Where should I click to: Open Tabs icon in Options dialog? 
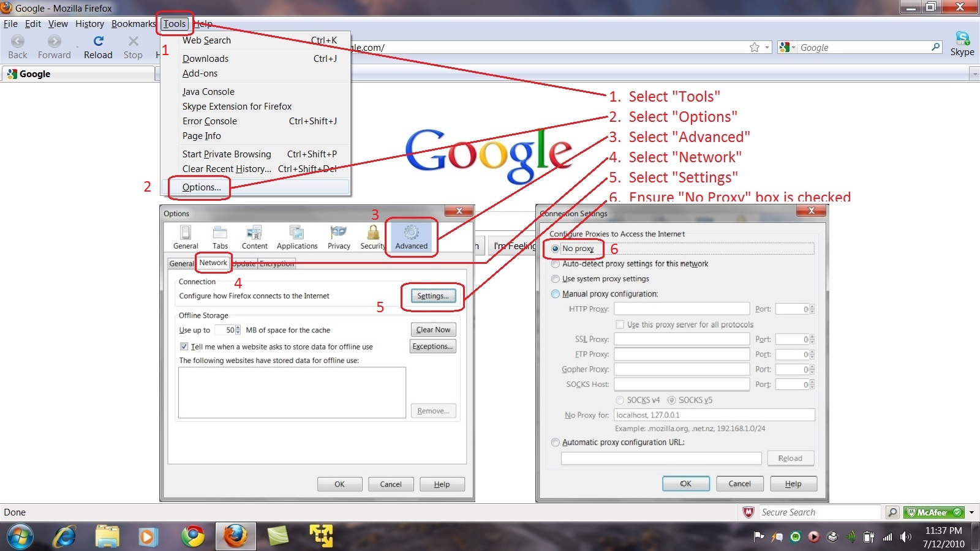coord(220,233)
